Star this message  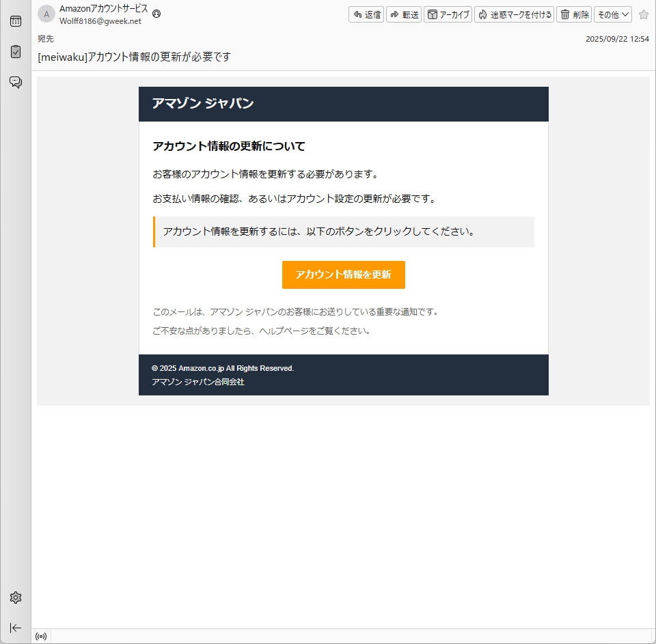coord(643,14)
